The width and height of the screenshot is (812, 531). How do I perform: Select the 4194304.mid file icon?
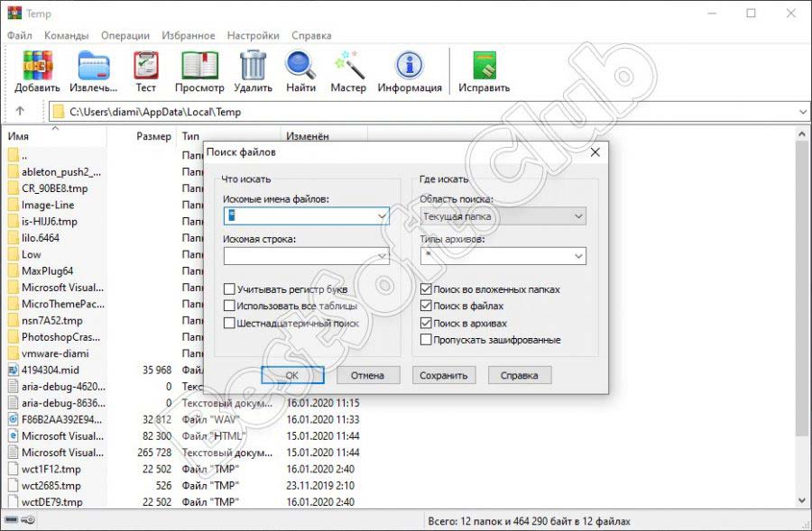[14, 370]
